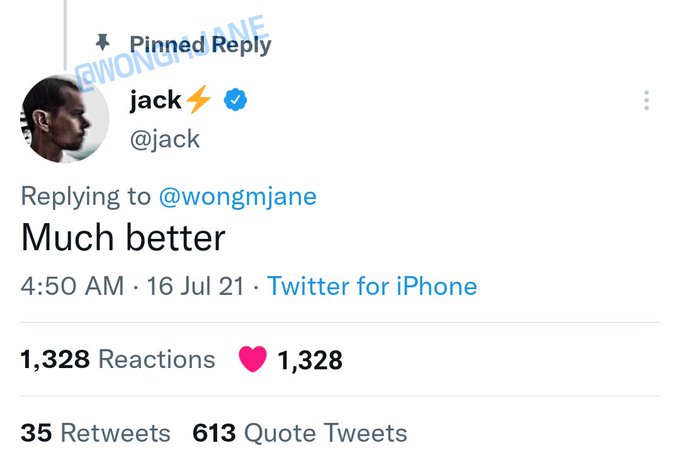Click the display name jack
The image size is (680, 467).
click(x=155, y=100)
